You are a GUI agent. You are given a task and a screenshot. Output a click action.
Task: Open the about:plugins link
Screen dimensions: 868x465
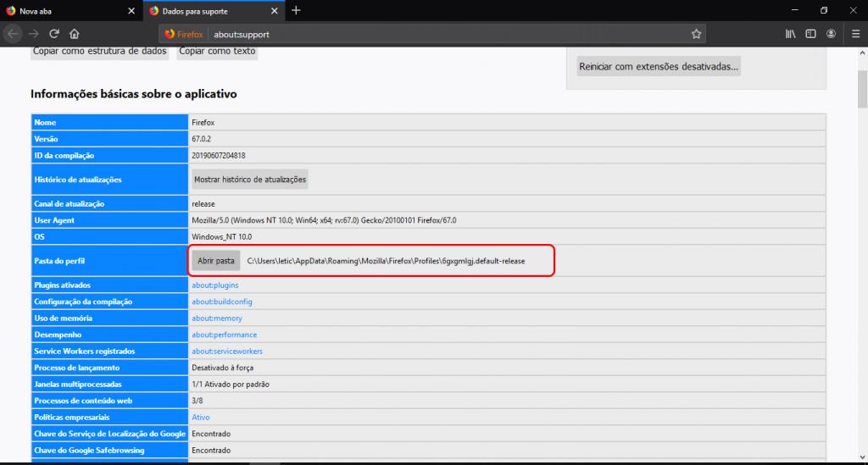tap(215, 285)
